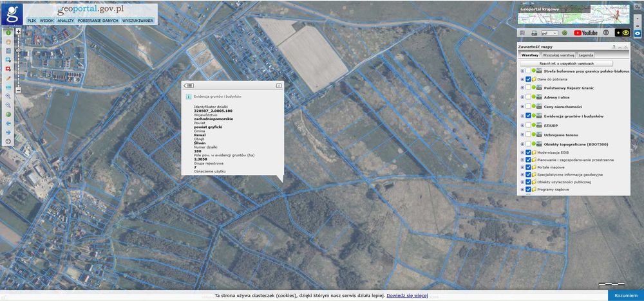Expand the Programy rządowe folder
Image resolution: width=644 pixels, height=301 pixels.
(x=522, y=190)
